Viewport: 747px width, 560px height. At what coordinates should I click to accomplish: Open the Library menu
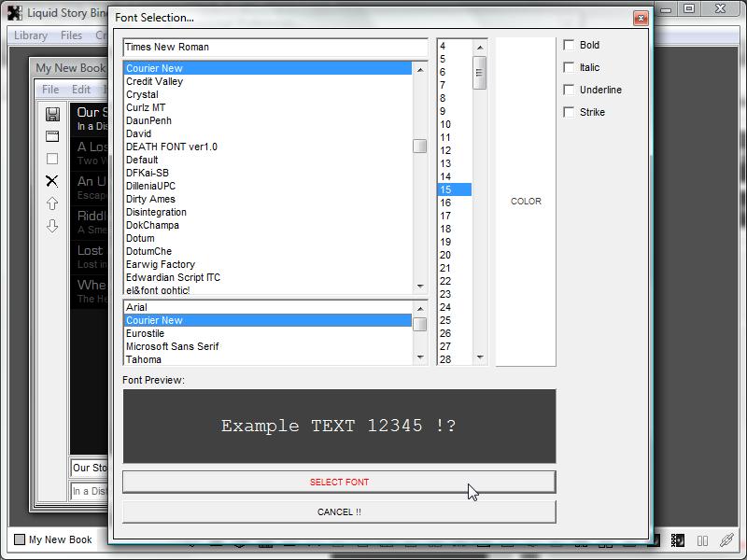tap(31, 35)
